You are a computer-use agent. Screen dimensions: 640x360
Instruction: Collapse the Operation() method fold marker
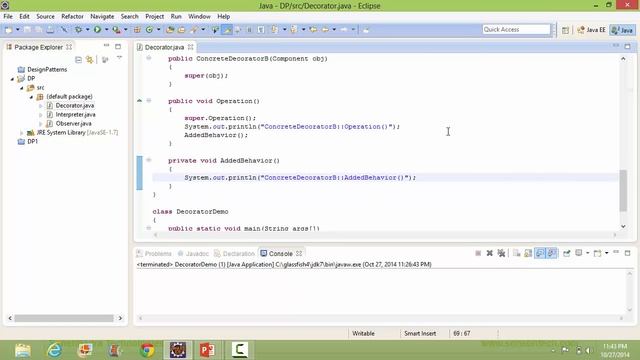[x=149, y=101]
